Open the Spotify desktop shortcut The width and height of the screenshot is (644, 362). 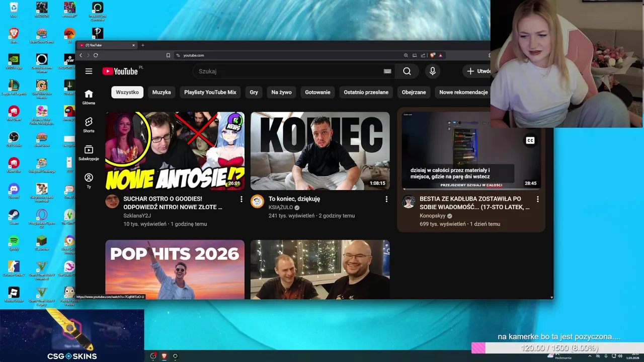click(14, 243)
